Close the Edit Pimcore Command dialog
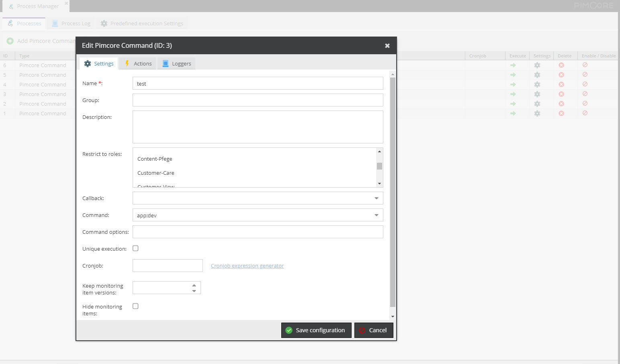Screen dimensions: 620x364 387,46
